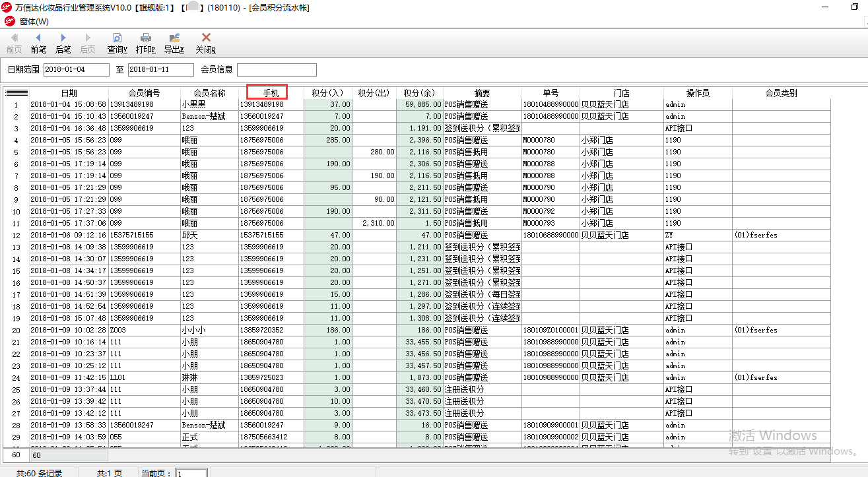Click date cell 2018-01-06 09:12:16
Image resolution: width=868 pixels, height=477 pixels.
click(69, 235)
